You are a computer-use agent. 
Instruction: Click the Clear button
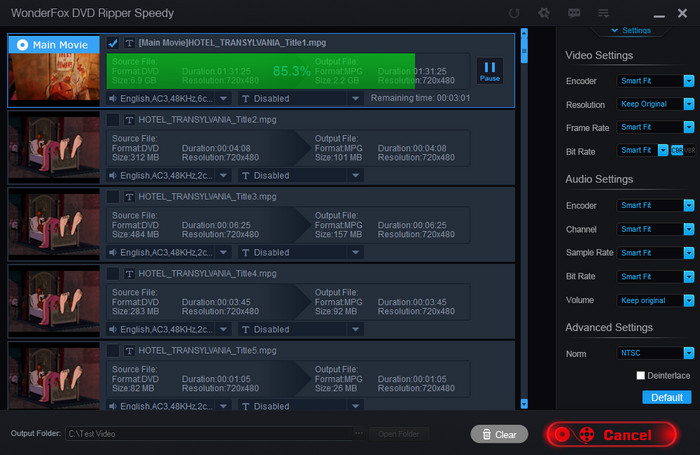point(499,434)
